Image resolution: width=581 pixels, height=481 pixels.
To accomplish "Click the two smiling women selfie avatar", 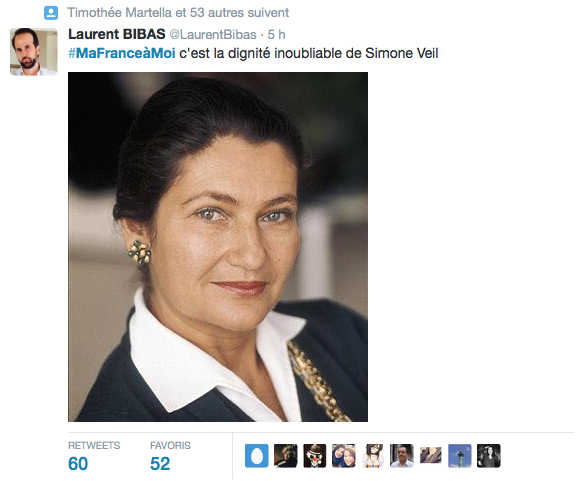I will (x=343, y=456).
